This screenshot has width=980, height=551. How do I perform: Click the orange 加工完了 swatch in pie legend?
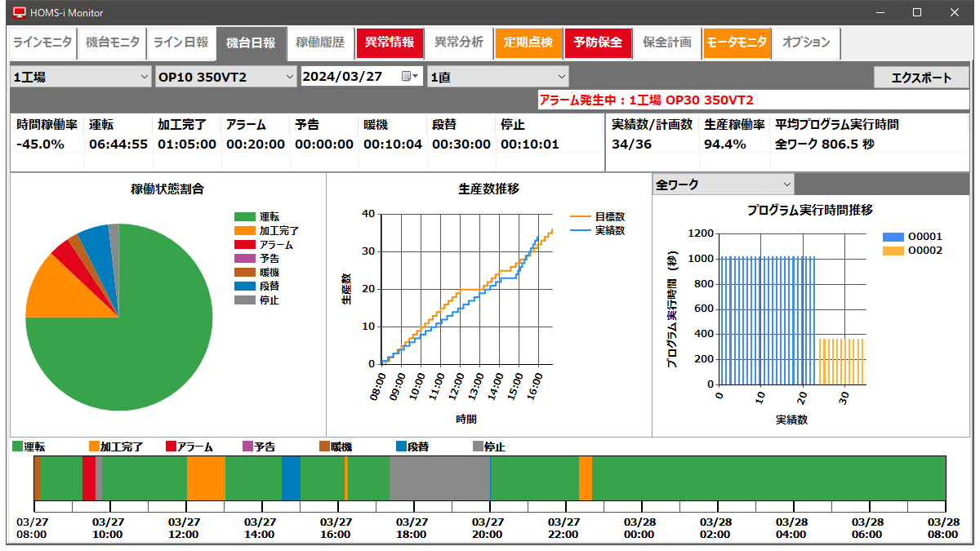[x=244, y=231]
